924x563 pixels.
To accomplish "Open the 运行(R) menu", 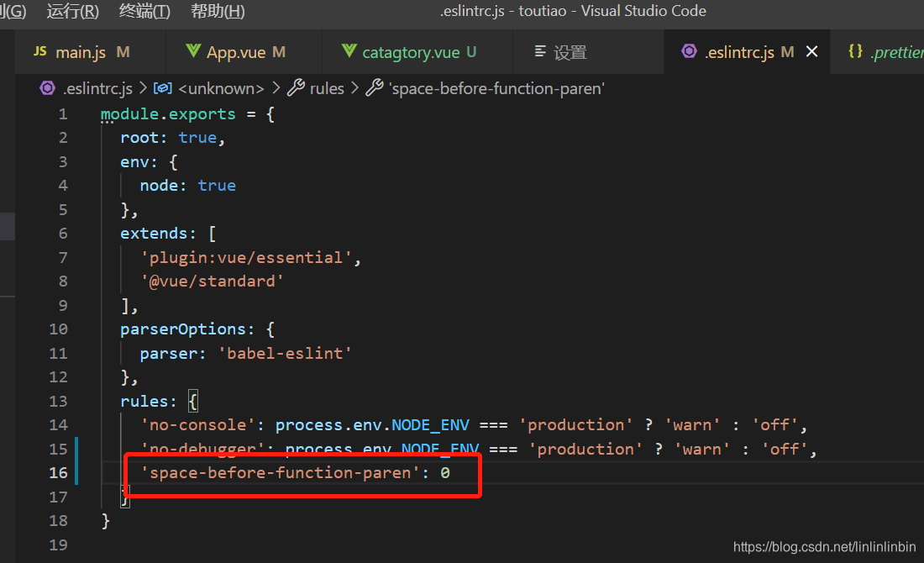I will 72,11.
